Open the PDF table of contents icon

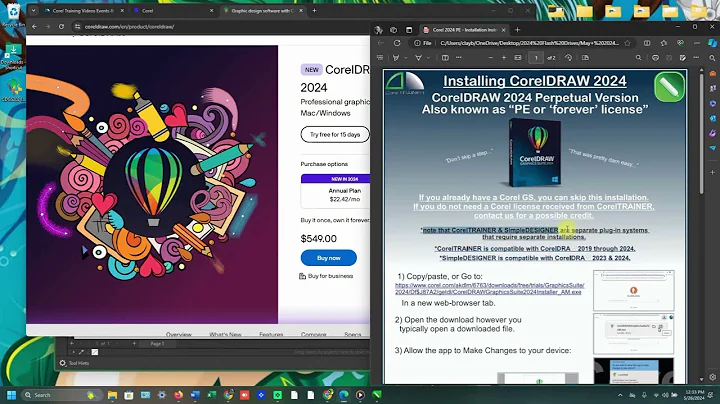tap(380, 58)
